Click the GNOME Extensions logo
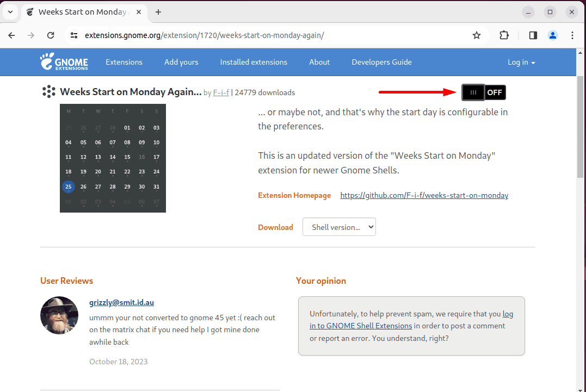 pos(64,61)
